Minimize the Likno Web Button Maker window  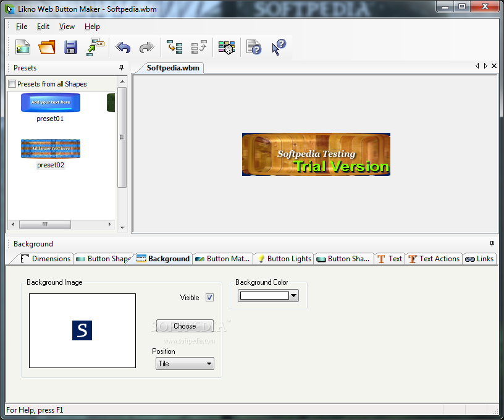point(445,6)
